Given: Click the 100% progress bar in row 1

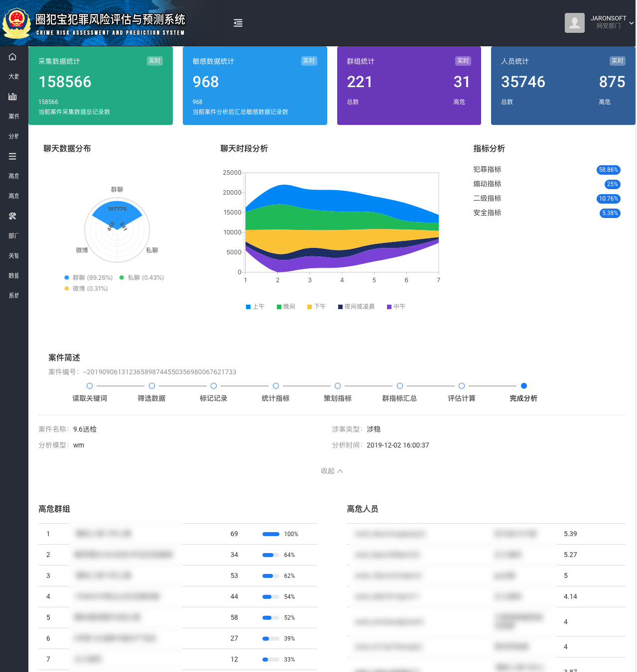Looking at the screenshot, I should pyautogui.click(x=270, y=534).
